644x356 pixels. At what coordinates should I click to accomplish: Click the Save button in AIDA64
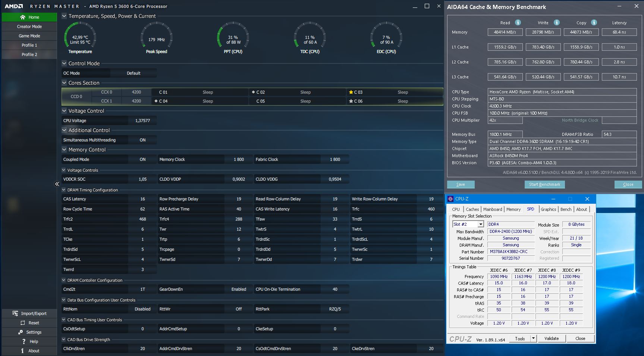point(461,184)
